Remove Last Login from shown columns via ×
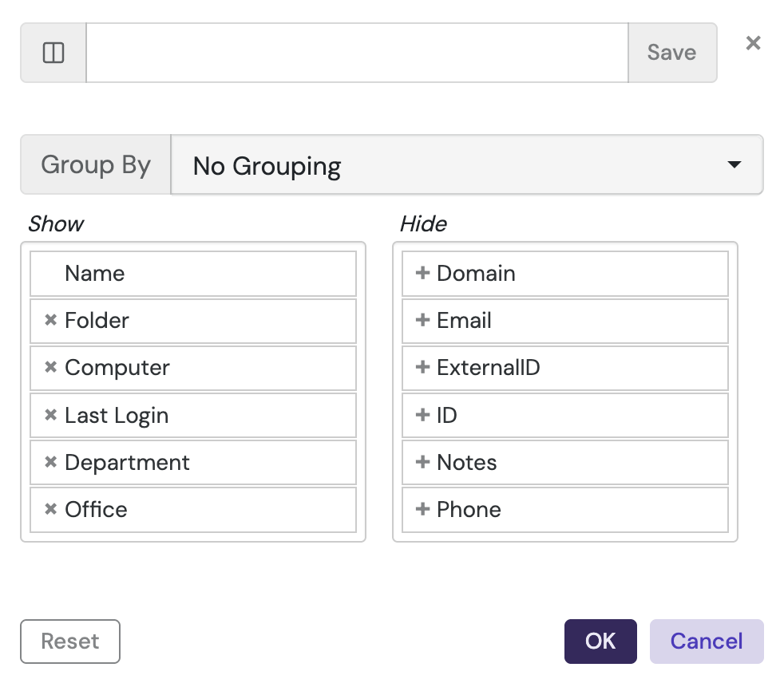Screen dimensions: 784x683 [50, 415]
